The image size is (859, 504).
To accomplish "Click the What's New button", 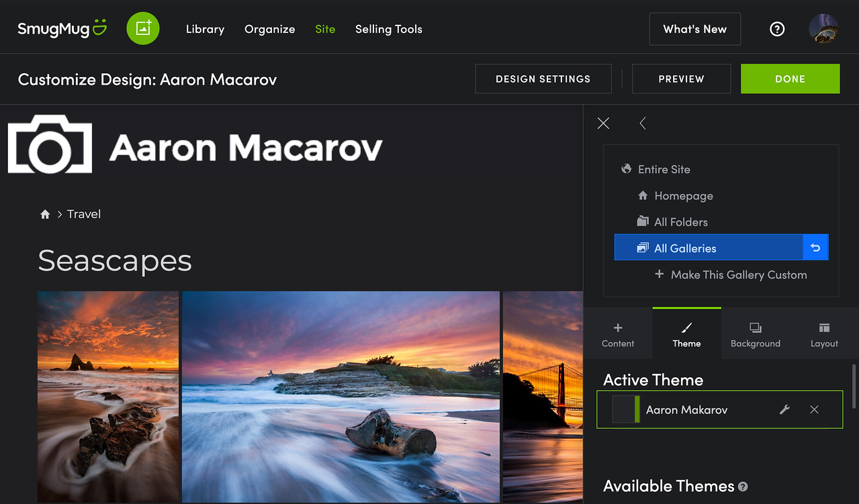I will 694,29.
